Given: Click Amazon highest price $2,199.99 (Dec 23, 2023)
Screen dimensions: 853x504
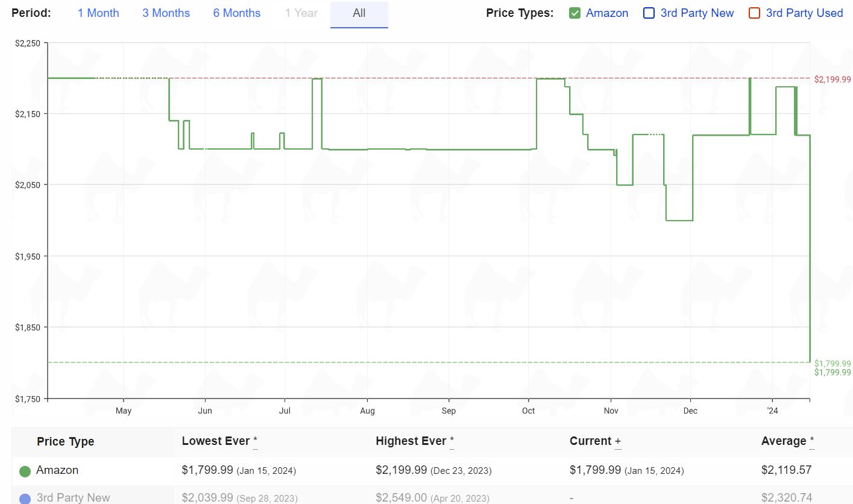Looking at the screenshot, I should point(433,470).
